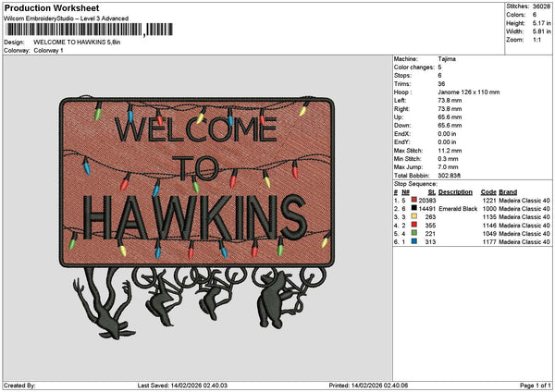Viewport: 555px width, 392px height.
Task: Click the EndX value "0.00 in"
Action: pos(447,134)
